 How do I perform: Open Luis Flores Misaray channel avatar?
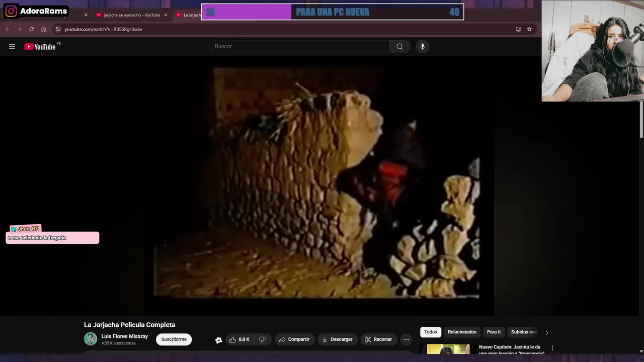91,339
